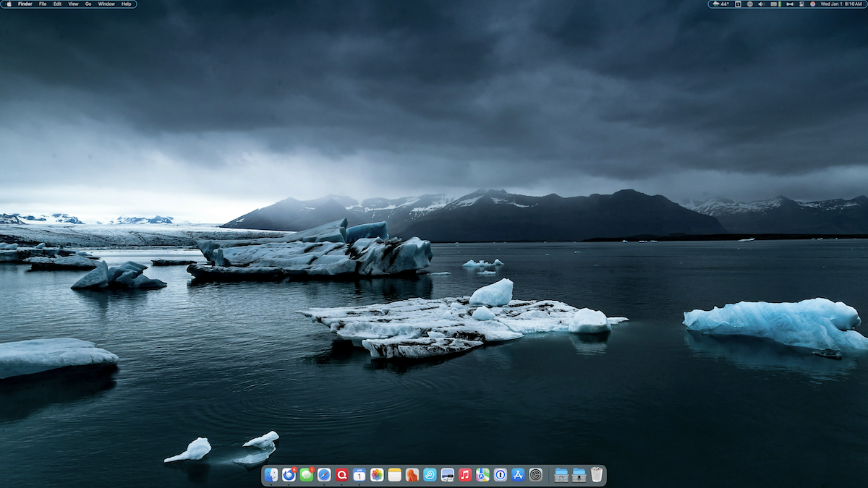Image resolution: width=868 pixels, height=488 pixels.
Task: Click the Siri icon in menu bar
Action: point(813,4)
